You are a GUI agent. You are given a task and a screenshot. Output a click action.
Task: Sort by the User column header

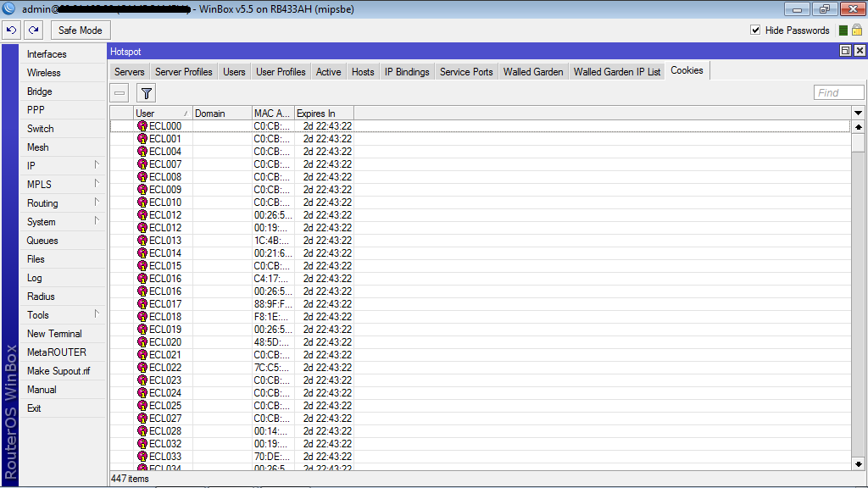coord(162,114)
